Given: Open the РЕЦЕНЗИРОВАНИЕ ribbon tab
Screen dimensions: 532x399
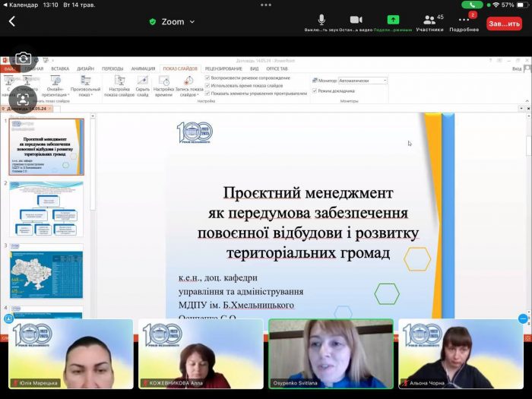Looking at the screenshot, I should (223, 68).
